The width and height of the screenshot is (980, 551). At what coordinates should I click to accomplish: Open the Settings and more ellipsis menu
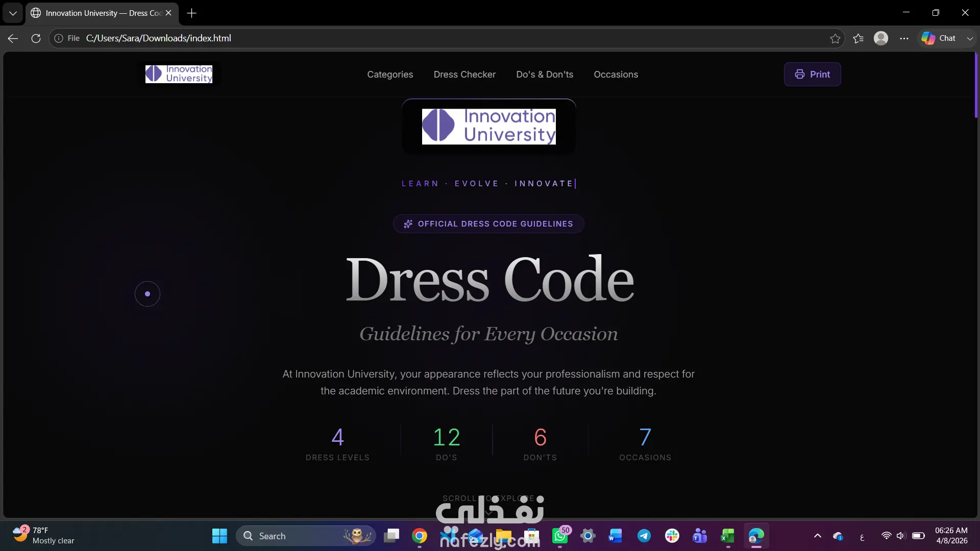(904, 38)
